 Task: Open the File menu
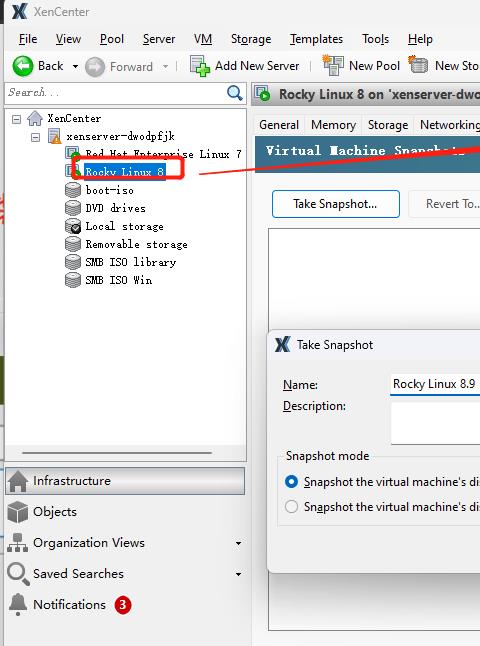pyautogui.click(x=28, y=39)
